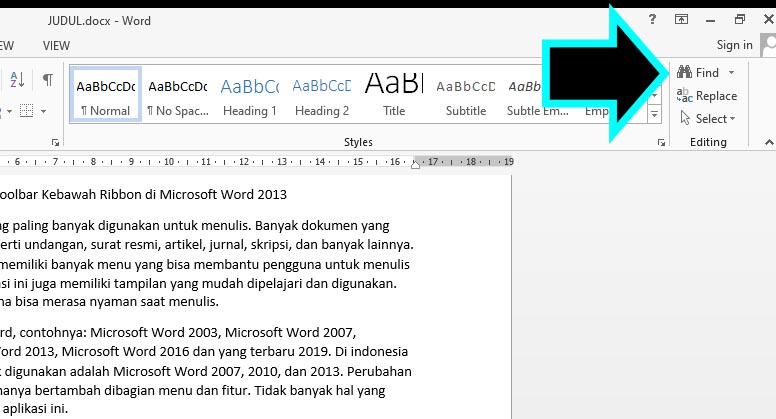Expand the Find dropdown arrow
The height and width of the screenshot is (419, 776).
coord(731,73)
